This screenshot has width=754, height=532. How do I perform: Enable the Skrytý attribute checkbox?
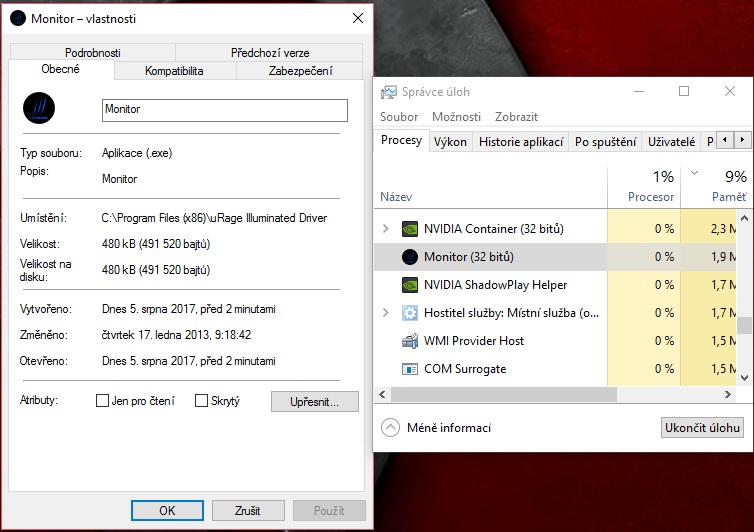pos(201,401)
